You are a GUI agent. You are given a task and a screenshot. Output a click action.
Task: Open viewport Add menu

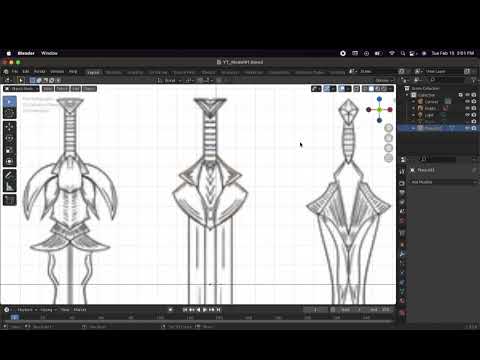tap(76, 89)
